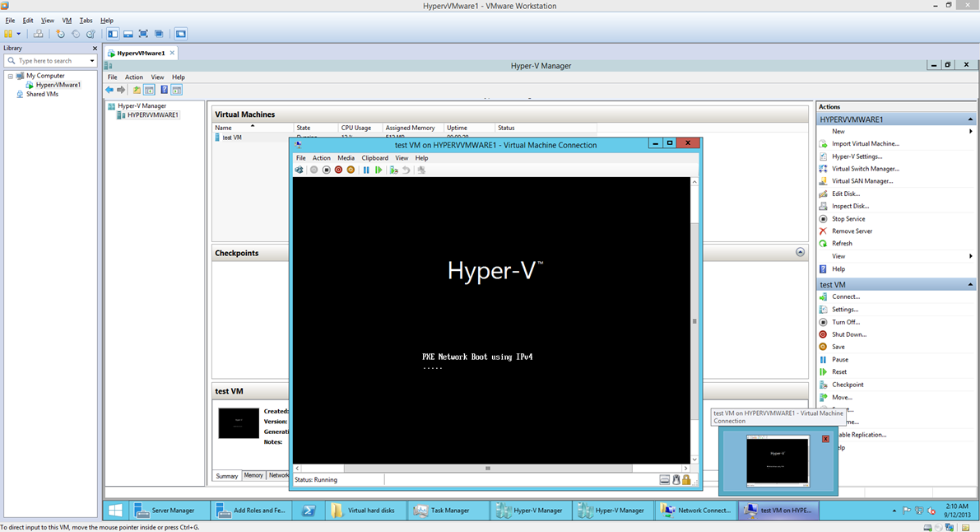Open VMware Workstation Tabs menu

[x=86, y=20]
